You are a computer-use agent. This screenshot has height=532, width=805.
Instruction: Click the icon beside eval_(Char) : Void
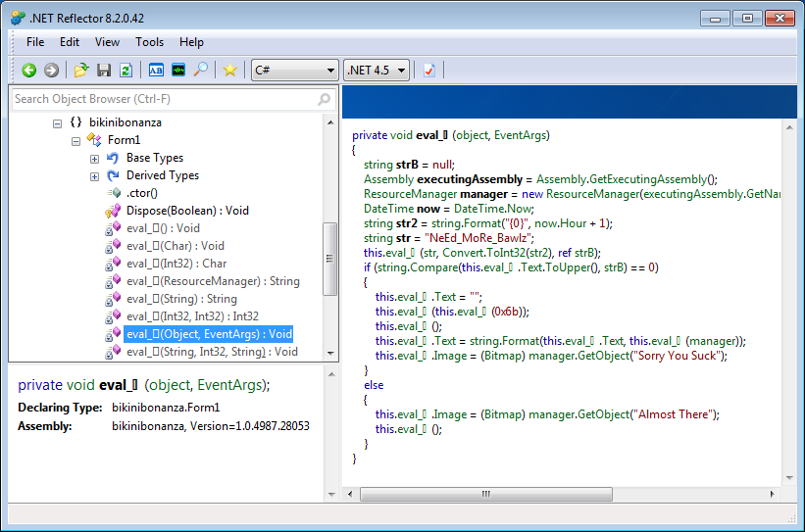(113, 246)
